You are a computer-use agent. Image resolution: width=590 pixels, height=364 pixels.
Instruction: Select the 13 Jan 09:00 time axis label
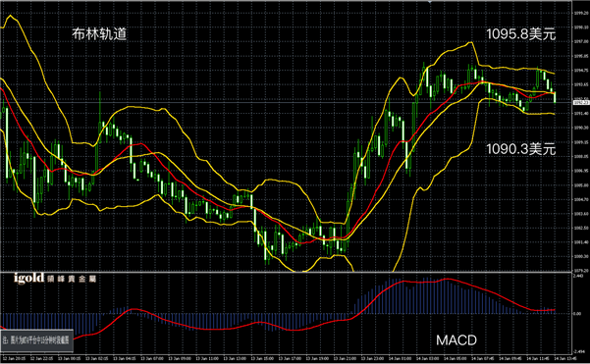[178, 359]
